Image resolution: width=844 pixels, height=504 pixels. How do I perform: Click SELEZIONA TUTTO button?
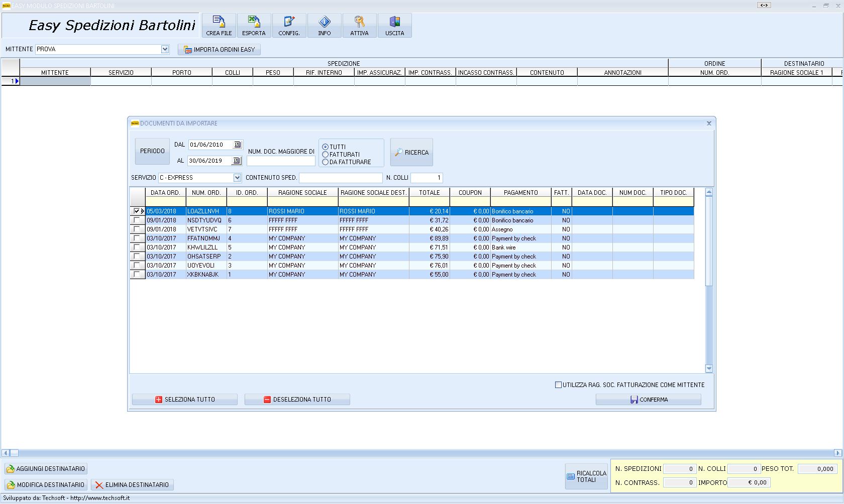click(x=184, y=400)
